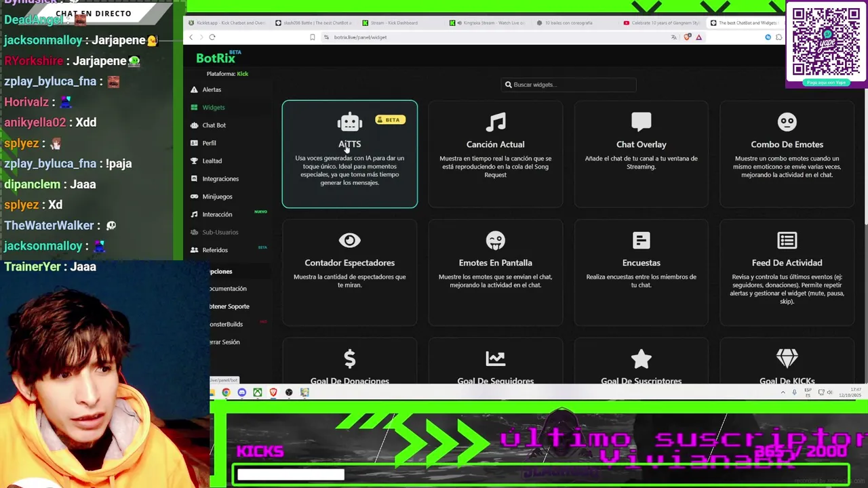Select the Chat Overlay speech bubble icon
Image resolution: width=868 pixels, height=488 pixels.
click(642, 122)
